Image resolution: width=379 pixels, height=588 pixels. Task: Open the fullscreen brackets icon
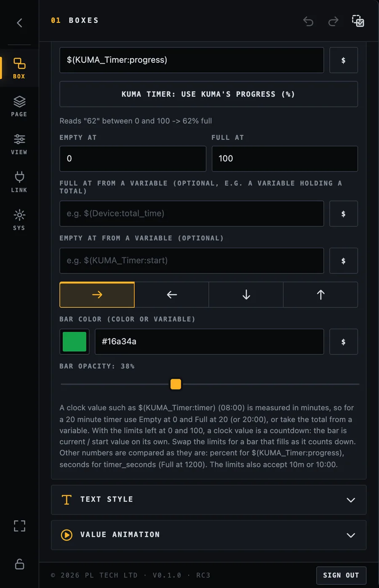19,525
